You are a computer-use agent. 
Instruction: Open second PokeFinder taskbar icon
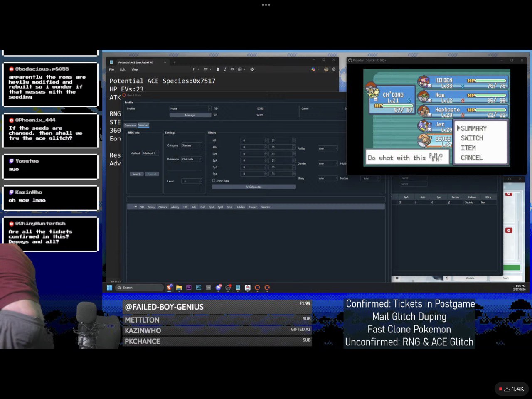click(x=267, y=288)
